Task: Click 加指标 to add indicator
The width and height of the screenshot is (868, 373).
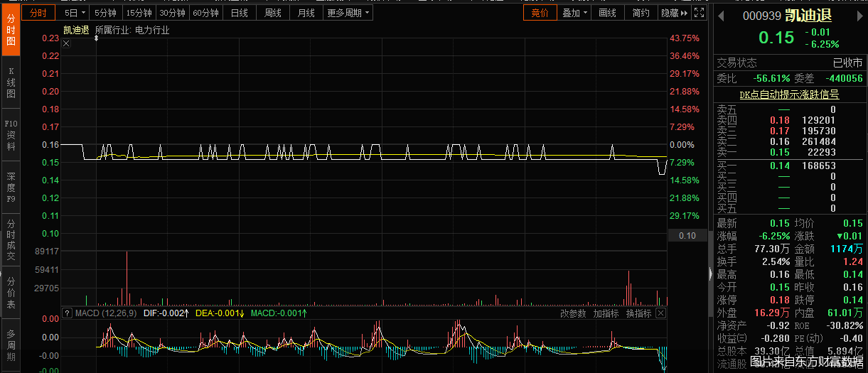Action: [606, 313]
